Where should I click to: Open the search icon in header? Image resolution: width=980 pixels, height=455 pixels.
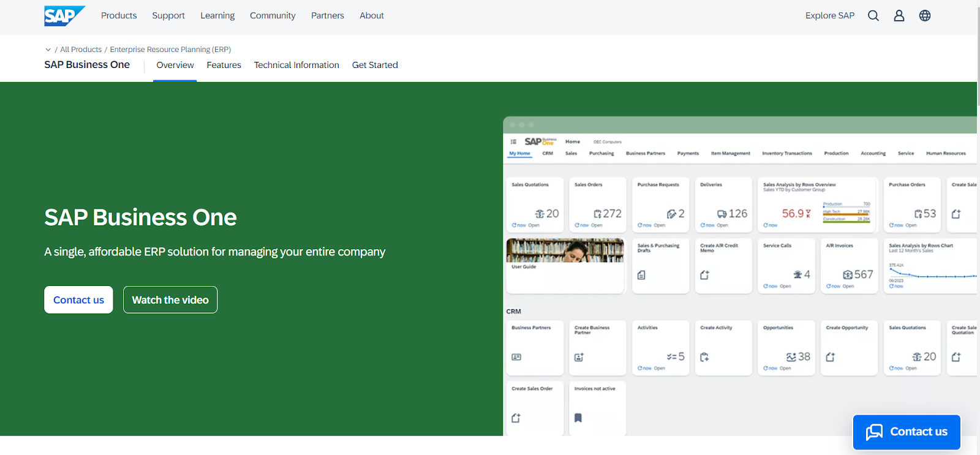tap(873, 16)
